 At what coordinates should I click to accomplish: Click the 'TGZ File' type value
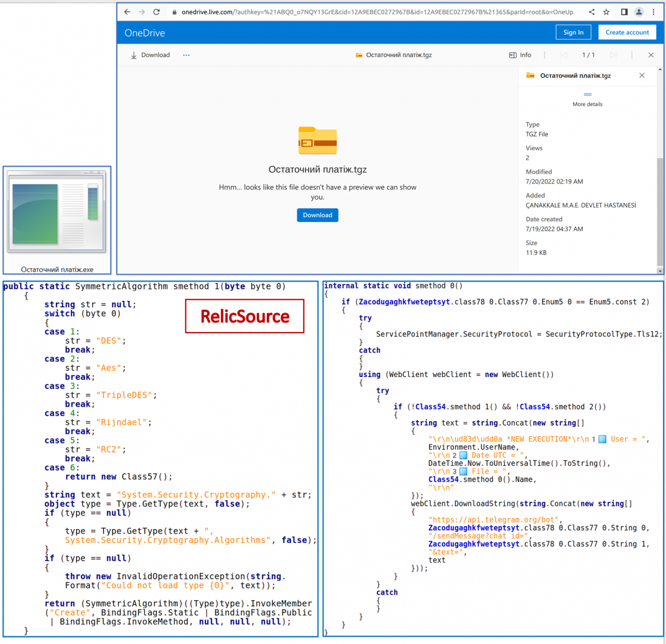[537, 134]
